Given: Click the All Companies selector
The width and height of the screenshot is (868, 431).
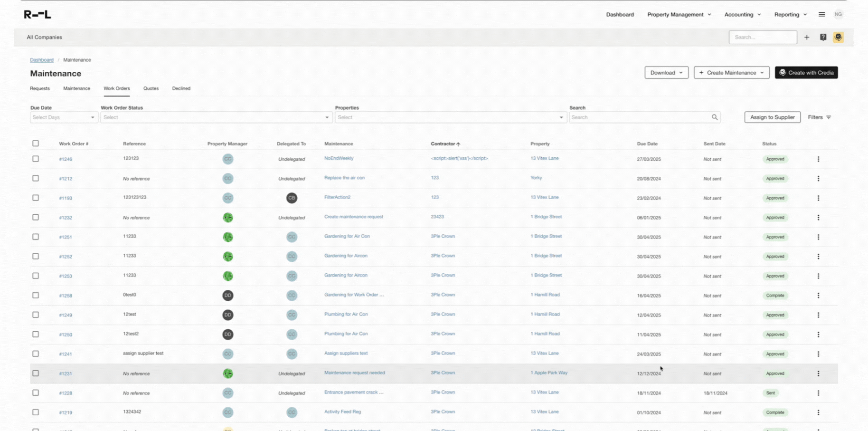Looking at the screenshot, I should pos(44,37).
